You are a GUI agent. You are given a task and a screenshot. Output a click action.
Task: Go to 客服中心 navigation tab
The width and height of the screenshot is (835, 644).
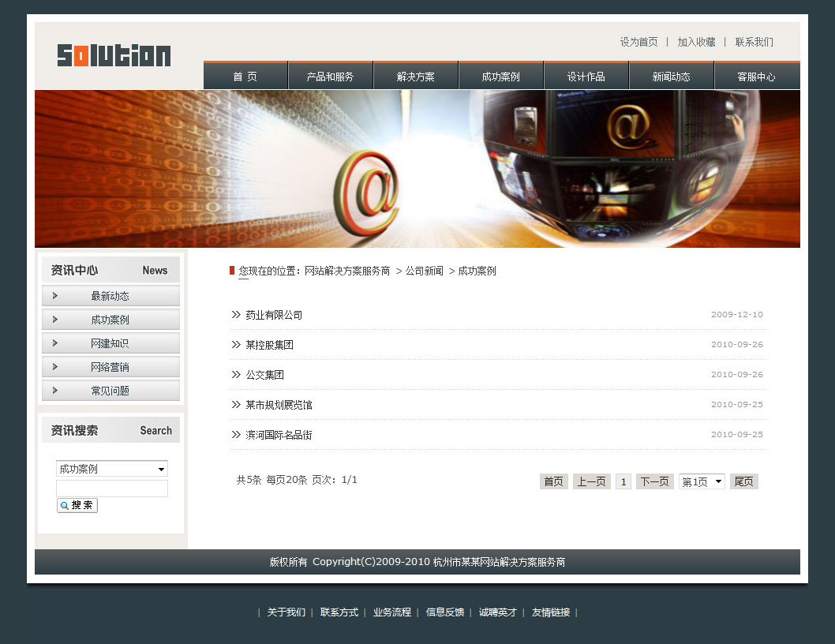pyautogui.click(x=756, y=77)
